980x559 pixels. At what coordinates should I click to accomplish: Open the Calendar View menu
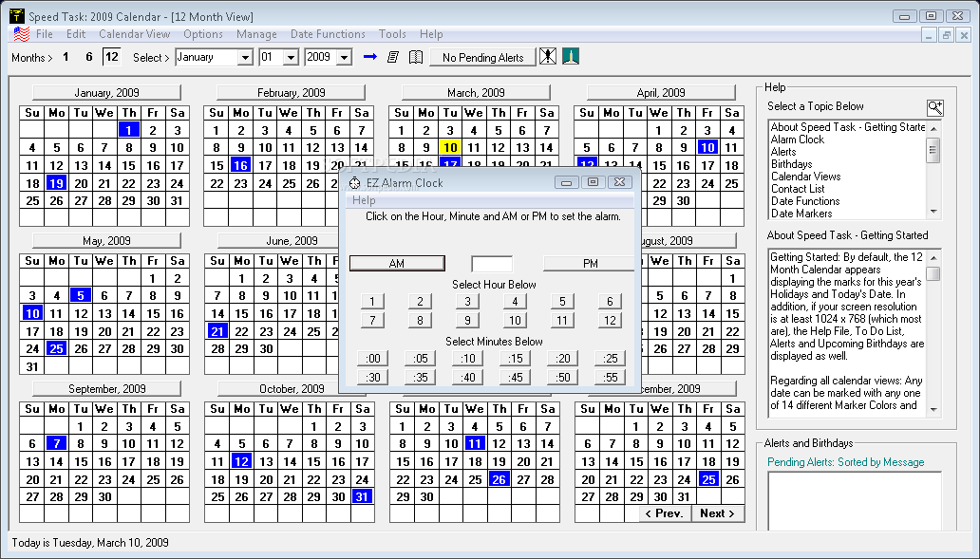135,34
